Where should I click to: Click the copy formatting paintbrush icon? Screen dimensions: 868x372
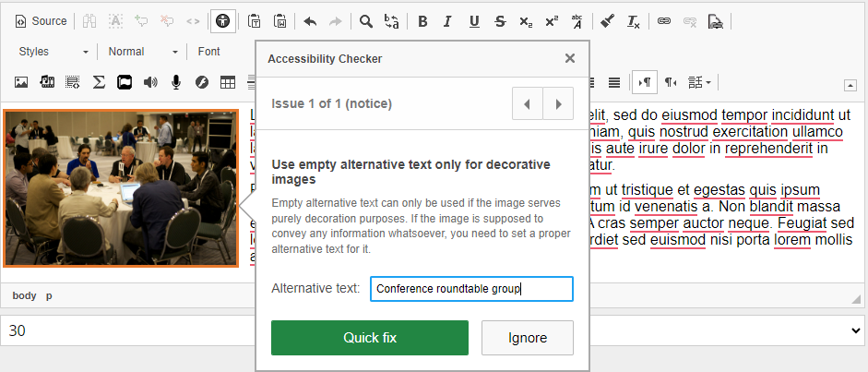pos(606,21)
